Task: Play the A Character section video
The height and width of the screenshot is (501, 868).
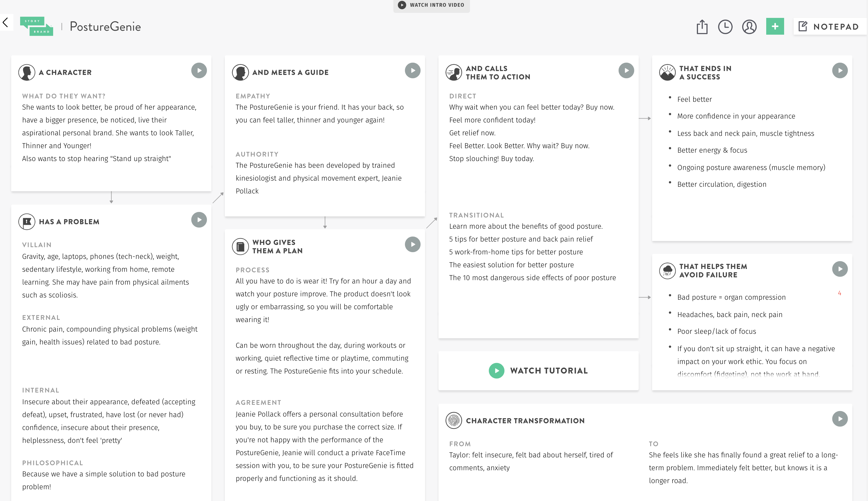Action: 199,70
